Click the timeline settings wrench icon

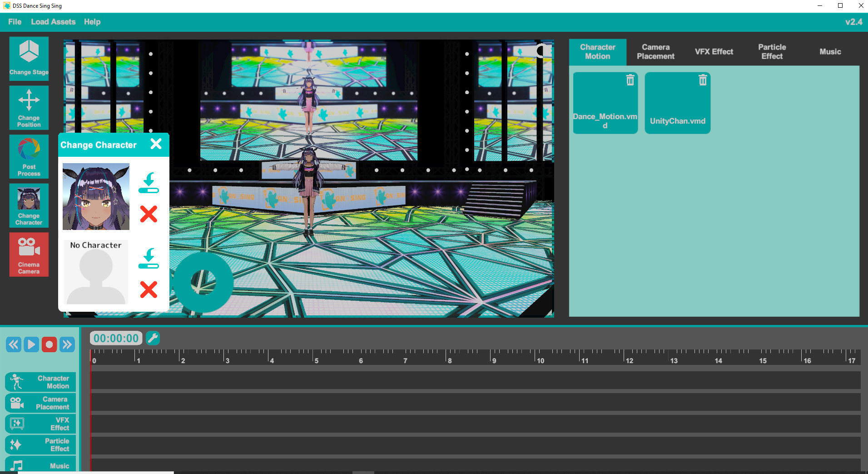click(153, 338)
